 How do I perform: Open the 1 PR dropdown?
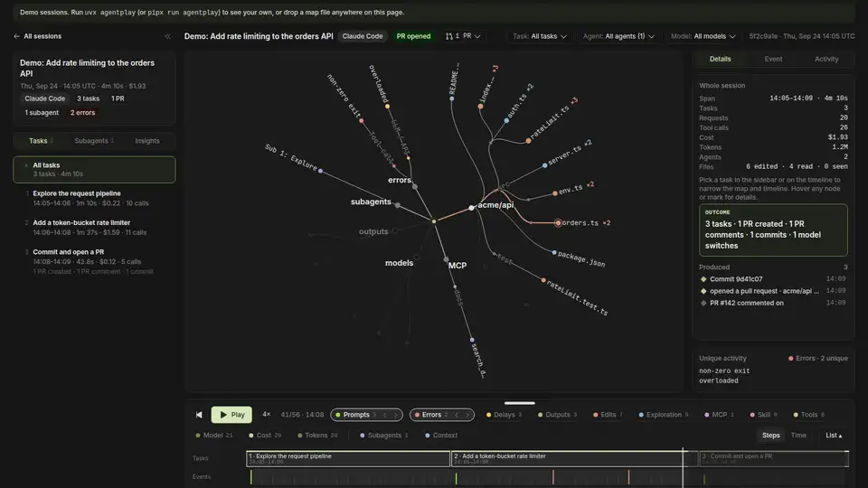pos(463,36)
